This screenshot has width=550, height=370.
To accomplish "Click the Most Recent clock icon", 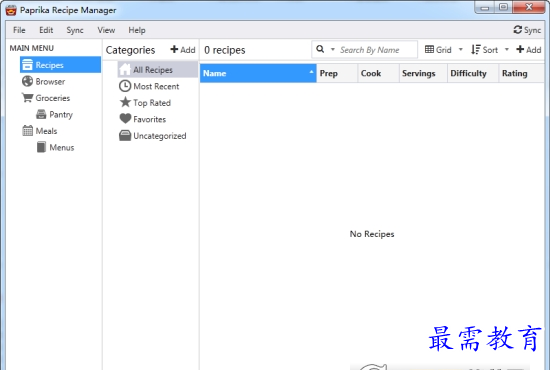I will point(125,86).
